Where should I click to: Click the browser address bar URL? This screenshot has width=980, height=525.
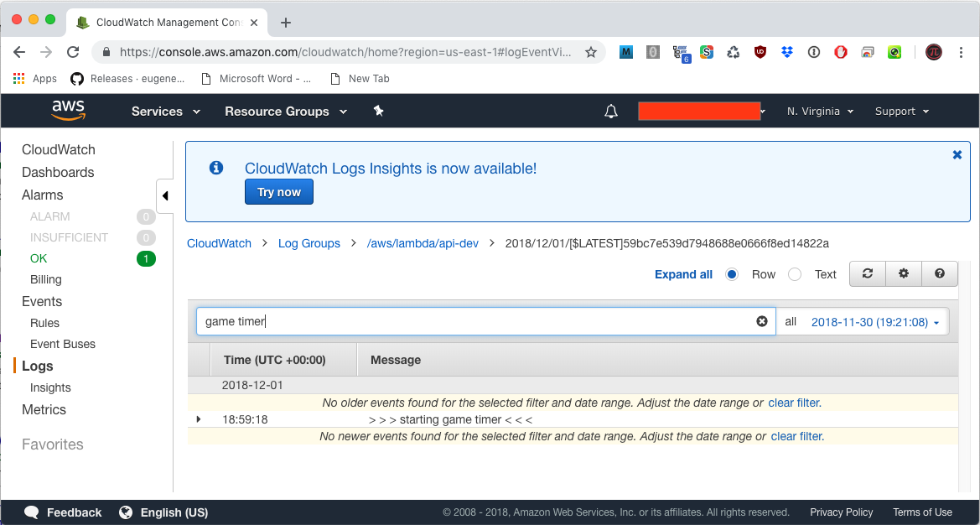pos(345,53)
